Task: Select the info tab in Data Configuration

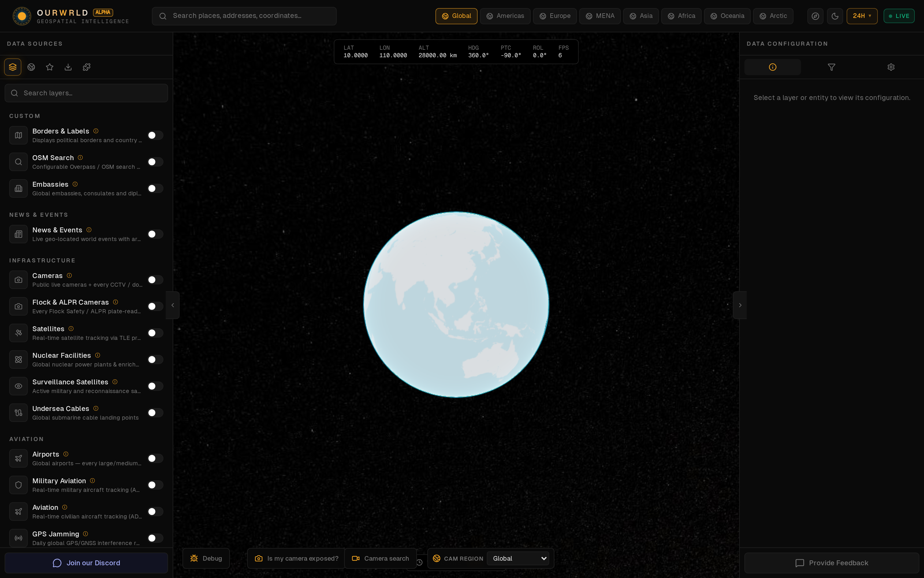Action: (x=772, y=67)
